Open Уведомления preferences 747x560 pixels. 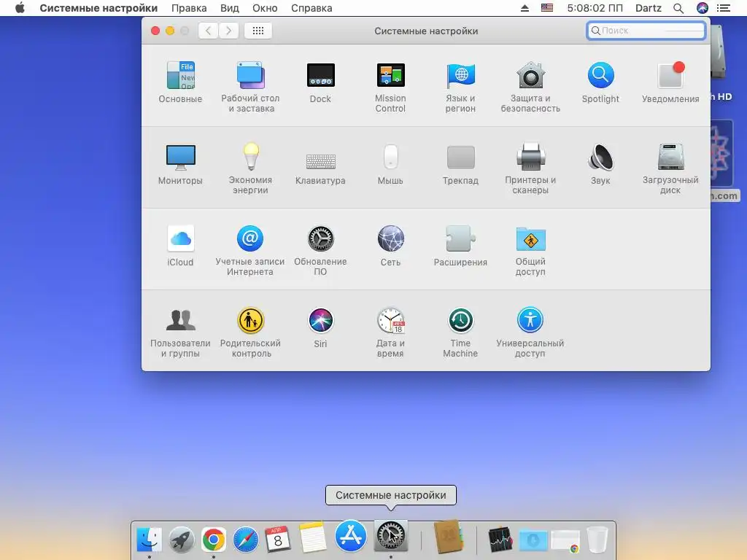[670, 82]
